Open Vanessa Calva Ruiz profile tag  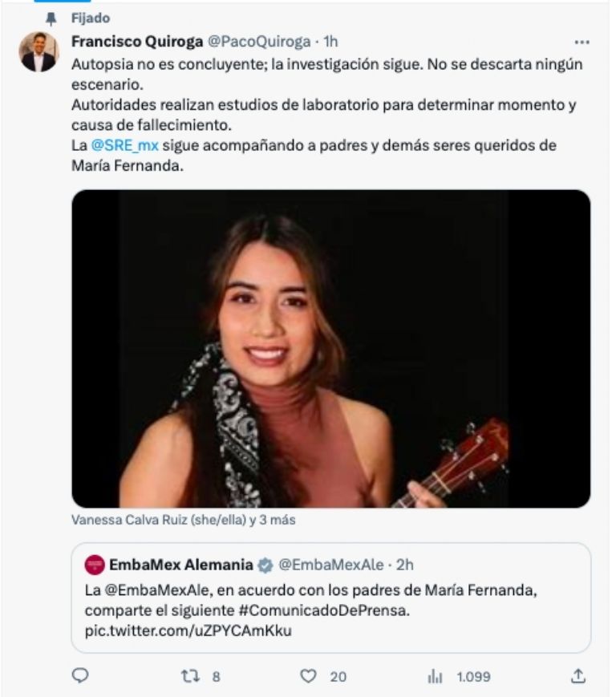[128, 521]
